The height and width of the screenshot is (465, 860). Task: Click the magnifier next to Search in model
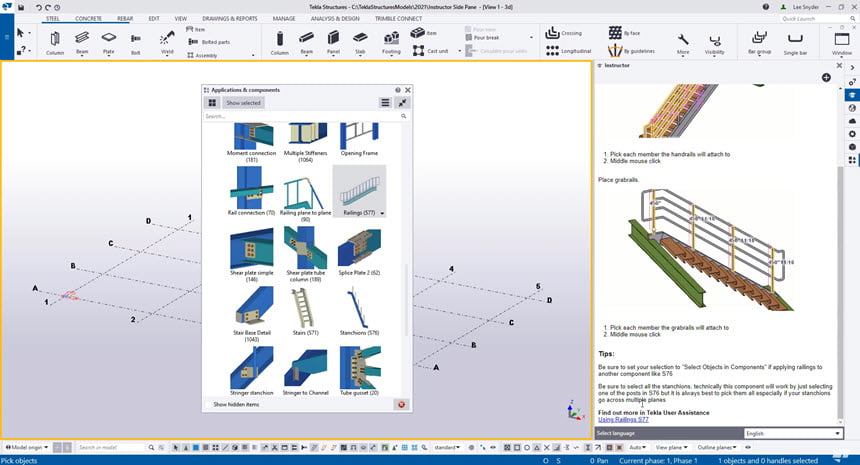151,447
